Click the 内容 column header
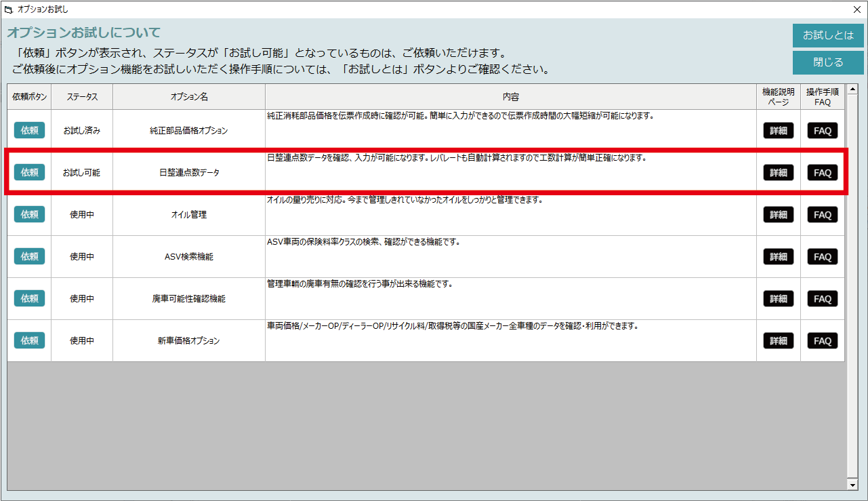 (511, 97)
